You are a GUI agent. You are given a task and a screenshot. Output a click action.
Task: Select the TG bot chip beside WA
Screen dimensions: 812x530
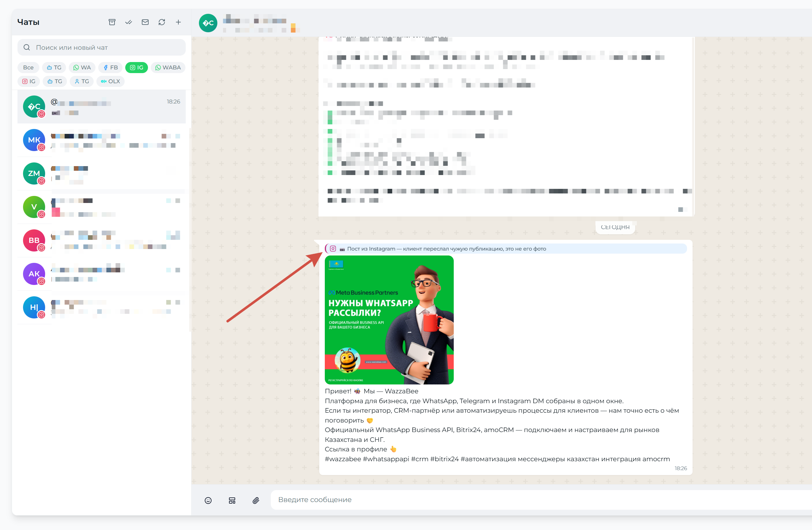(x=54, y=68)
